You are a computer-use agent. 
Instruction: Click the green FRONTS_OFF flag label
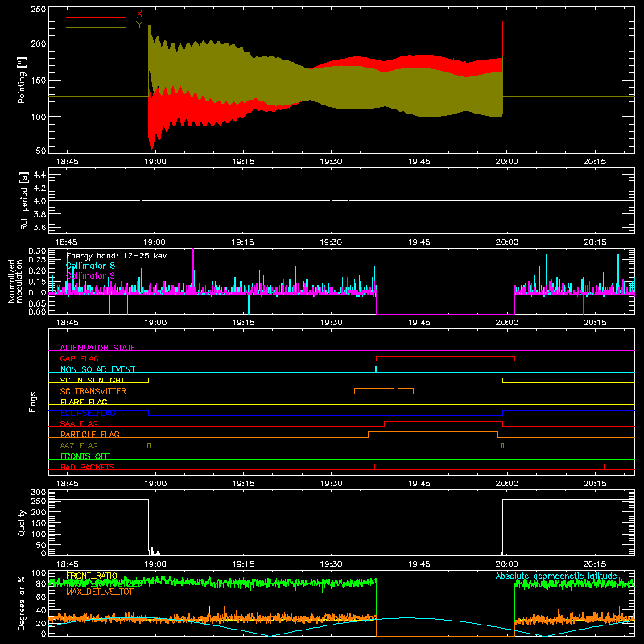pyautogui.click(x=85, y=456)
